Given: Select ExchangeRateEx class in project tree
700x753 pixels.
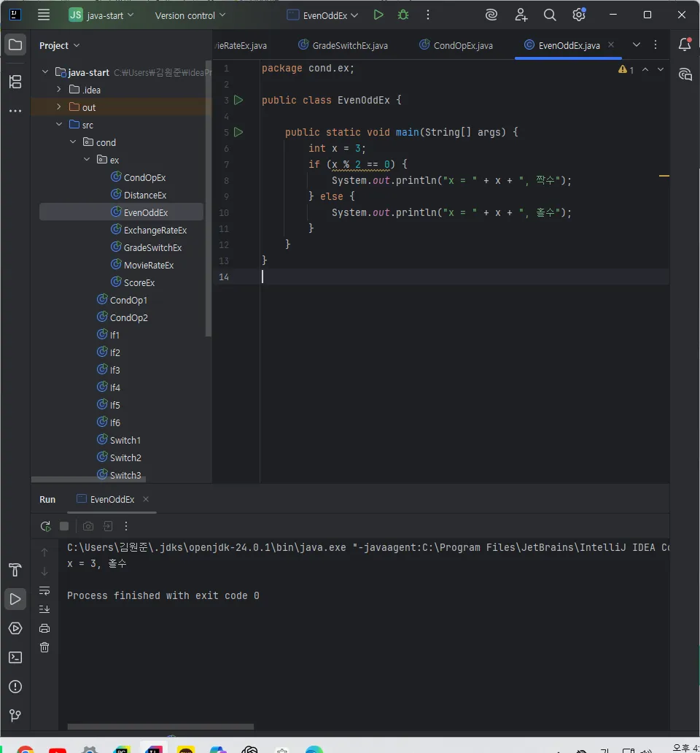Looking at the screenshot, I should (149, 230).
